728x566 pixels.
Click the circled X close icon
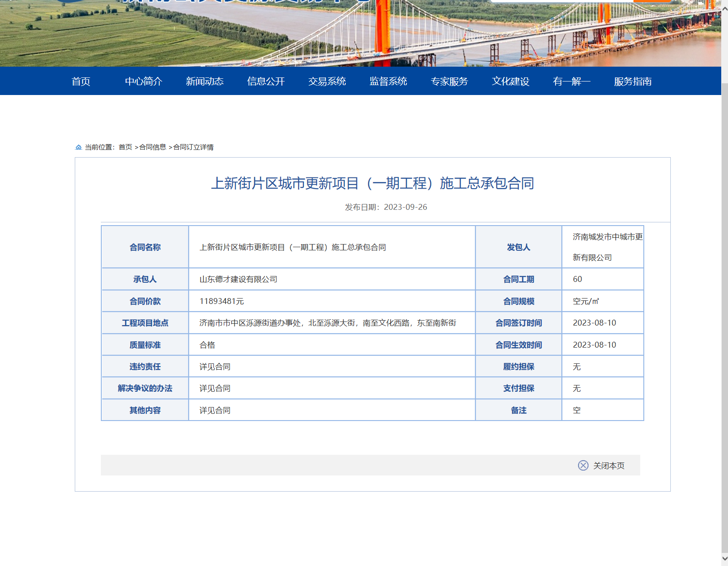[583, 466]
